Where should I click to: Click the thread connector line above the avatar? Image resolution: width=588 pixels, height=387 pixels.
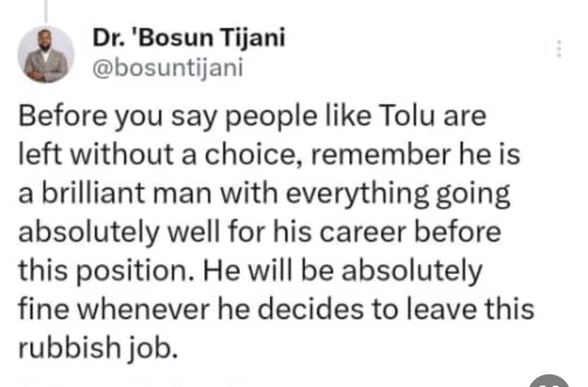point(46,11)
